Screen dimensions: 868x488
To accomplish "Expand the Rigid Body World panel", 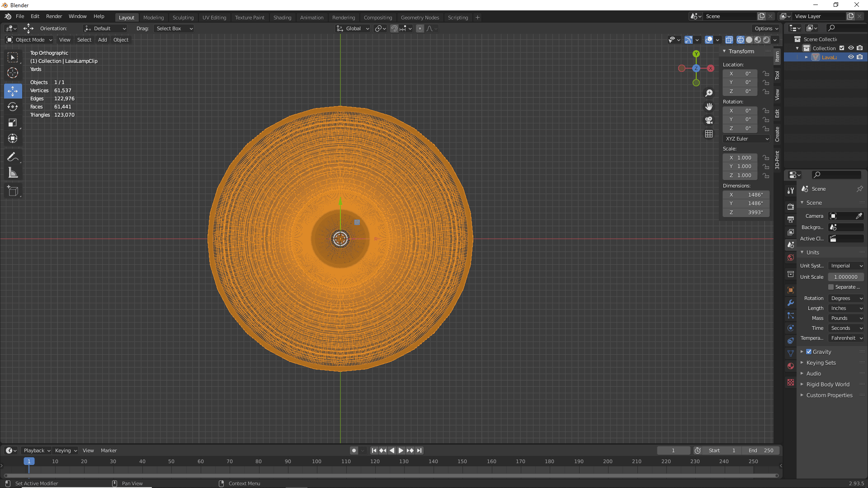I will [x=827, y=384].
